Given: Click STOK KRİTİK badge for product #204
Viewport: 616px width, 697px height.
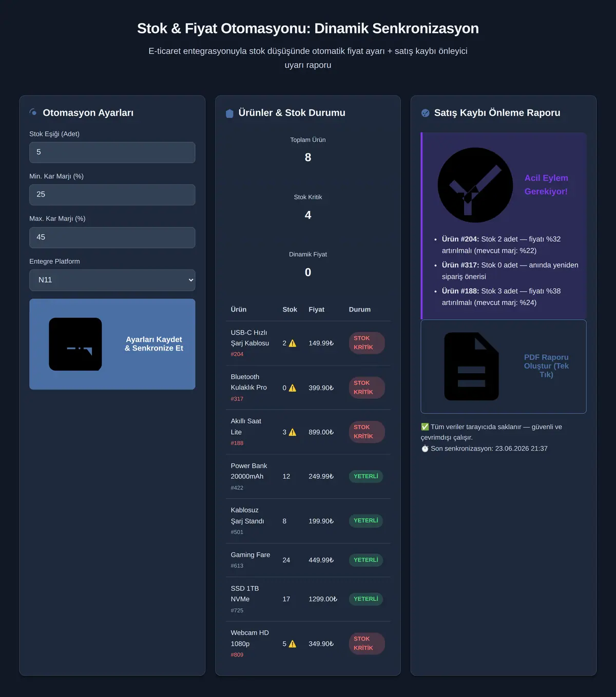Looking at the screenshot, I should coord(367,343).
